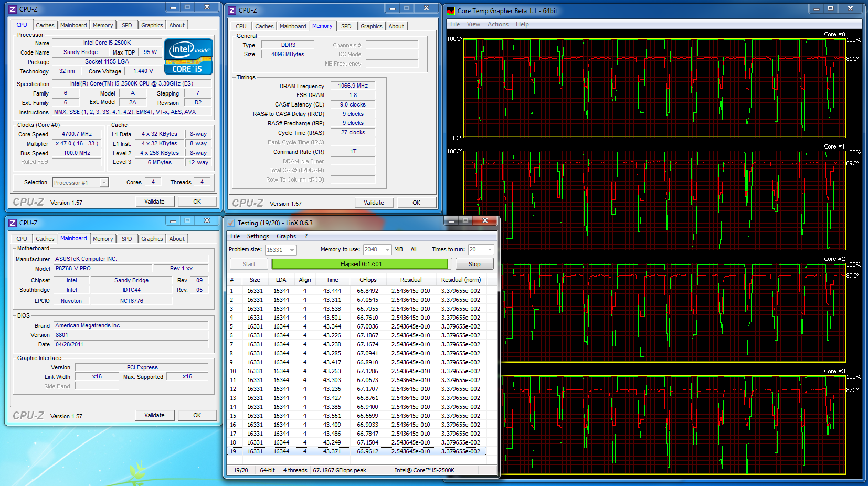Open the View menu in Core Temp Grapher
This screenshot has width=868, height=486.
pyautogui.click(x=473, y=24)
